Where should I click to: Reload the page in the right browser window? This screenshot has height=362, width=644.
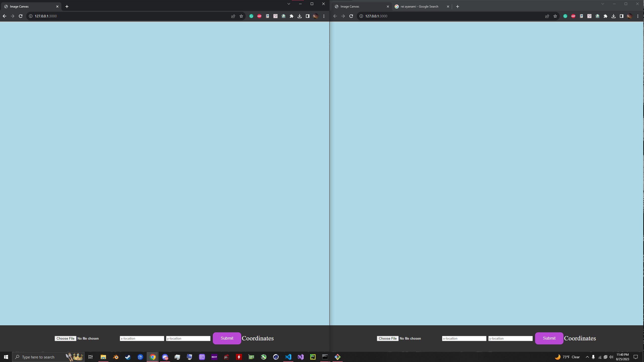(x=351, y=16)
